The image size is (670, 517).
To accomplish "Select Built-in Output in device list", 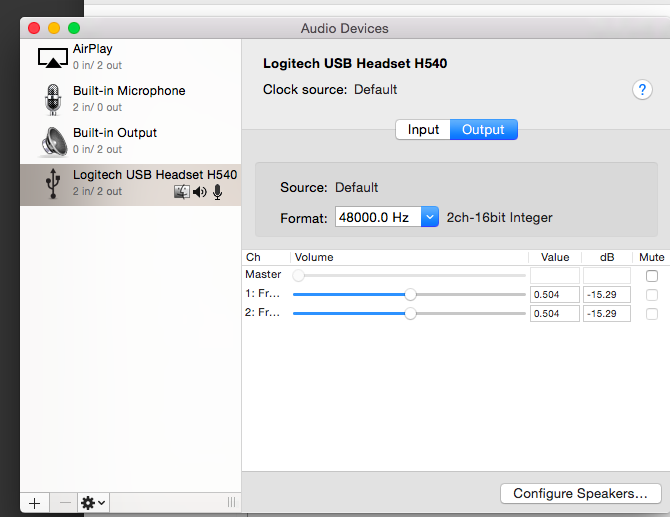I will (131, 141).
